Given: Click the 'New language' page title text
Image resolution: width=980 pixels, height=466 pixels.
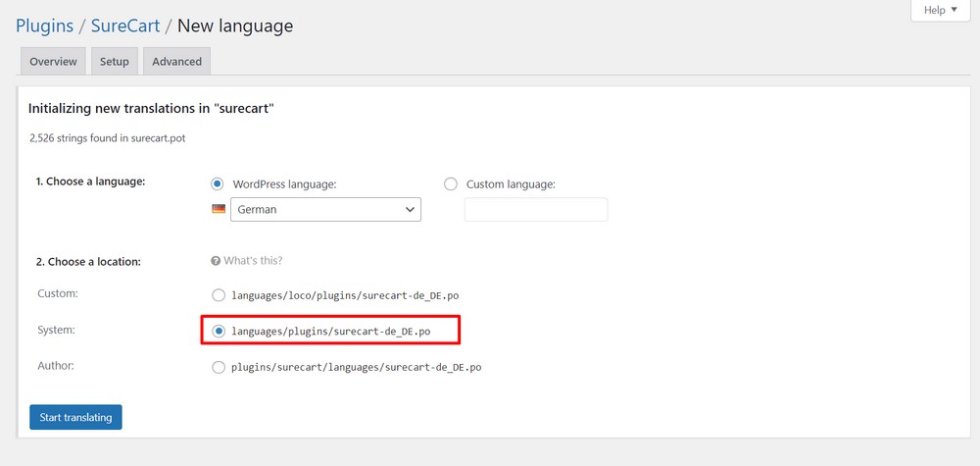Looking at the screenshot, I should 235,26.
